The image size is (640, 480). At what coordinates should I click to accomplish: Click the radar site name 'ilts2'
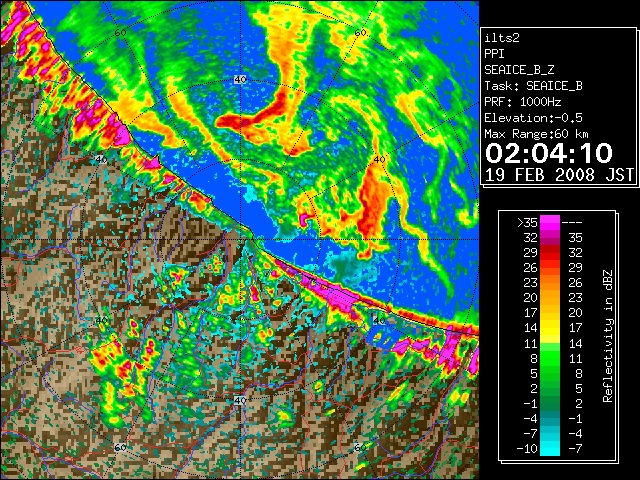[502, 38]
